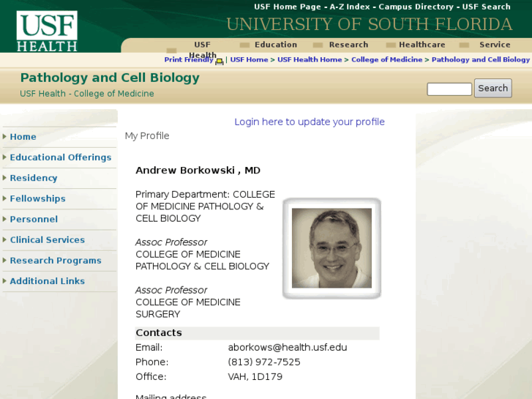Click Pathology and Cell Biology breadcrumb link
Viewport: 532px width, 399px height.
(481, 60)
